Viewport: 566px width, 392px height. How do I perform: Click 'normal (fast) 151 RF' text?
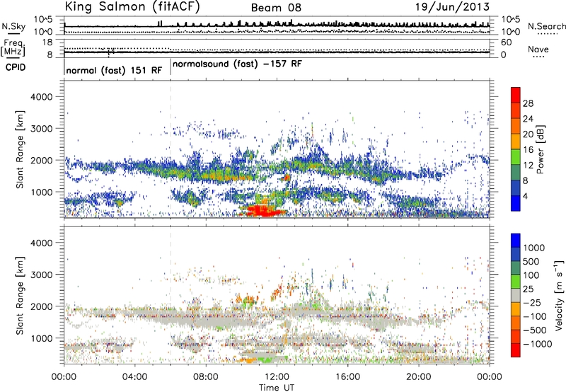coord(114,70)
